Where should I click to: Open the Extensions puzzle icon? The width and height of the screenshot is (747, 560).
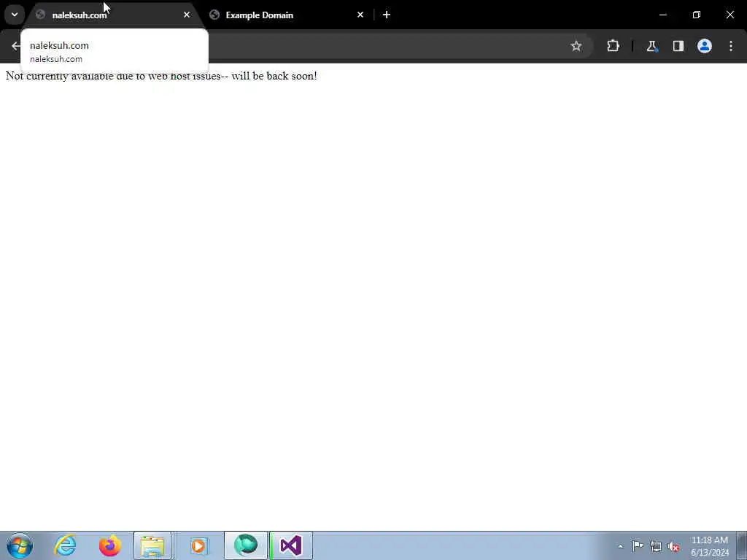point(613,46)
